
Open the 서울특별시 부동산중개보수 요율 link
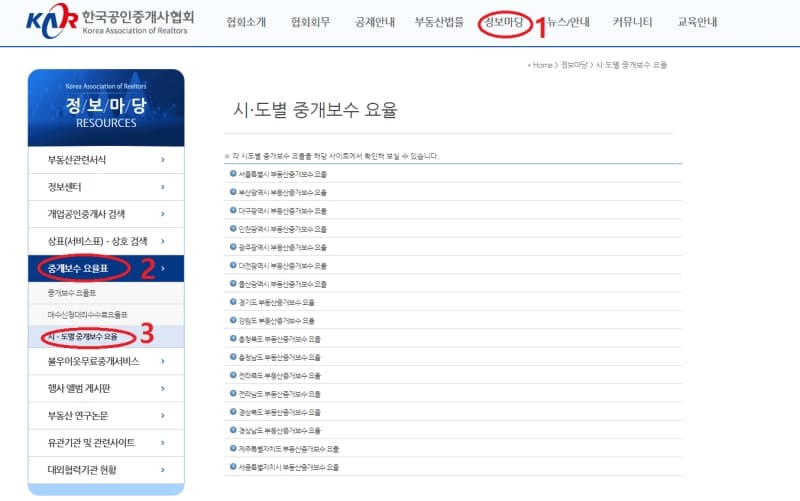[282, 174]
